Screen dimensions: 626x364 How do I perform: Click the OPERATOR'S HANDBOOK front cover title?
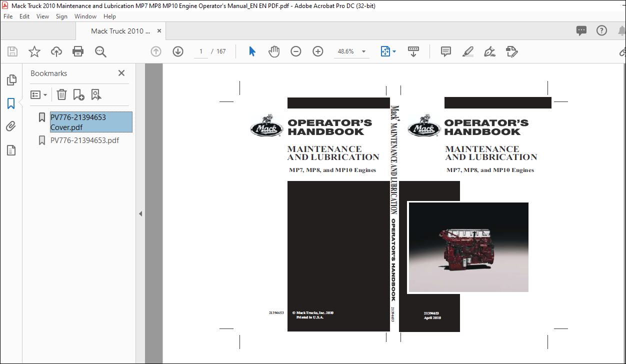point(486,127)
